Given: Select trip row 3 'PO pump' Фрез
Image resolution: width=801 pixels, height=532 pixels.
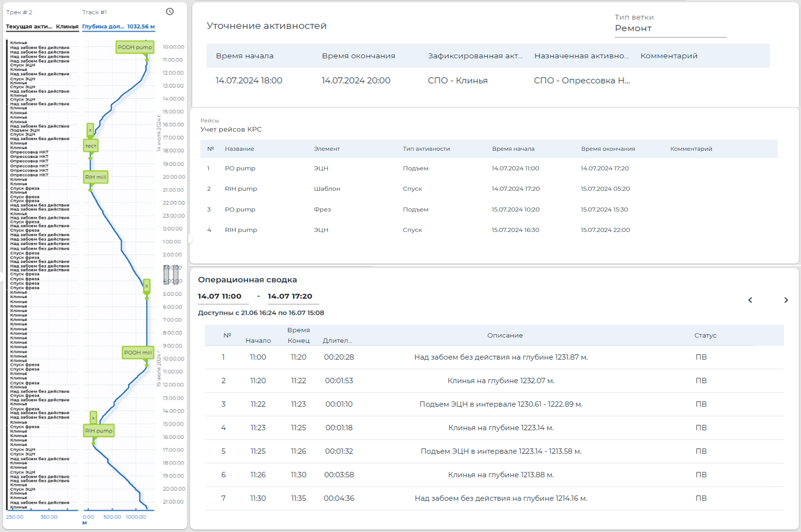Looking at the screenshot, I should point(489,209).
